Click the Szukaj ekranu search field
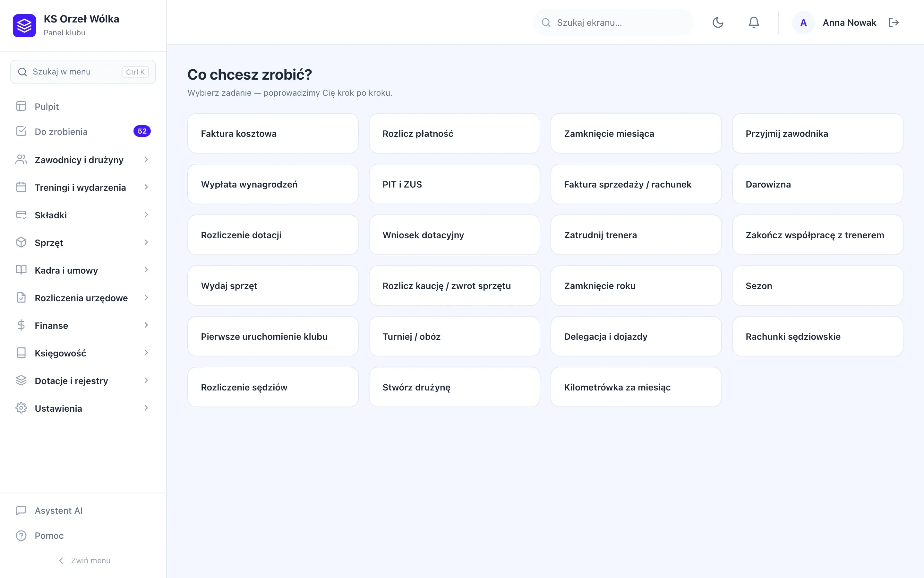924x578 pixels. click(613, 22)
